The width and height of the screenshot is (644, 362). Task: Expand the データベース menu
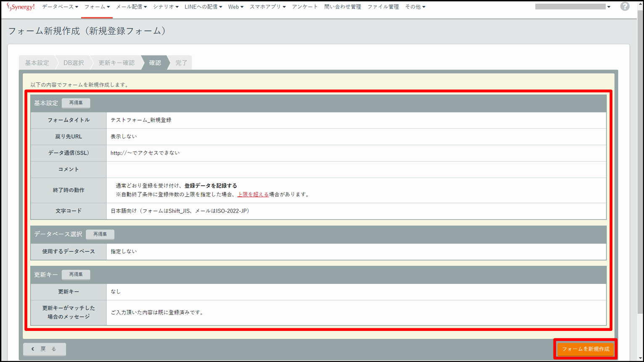(60, 7)
